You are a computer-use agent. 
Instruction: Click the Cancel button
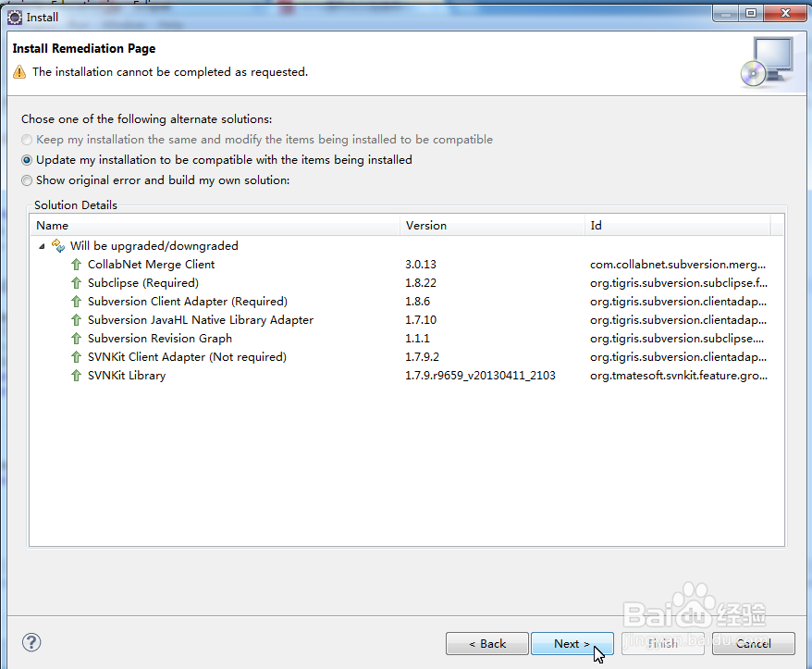point(754,644)
